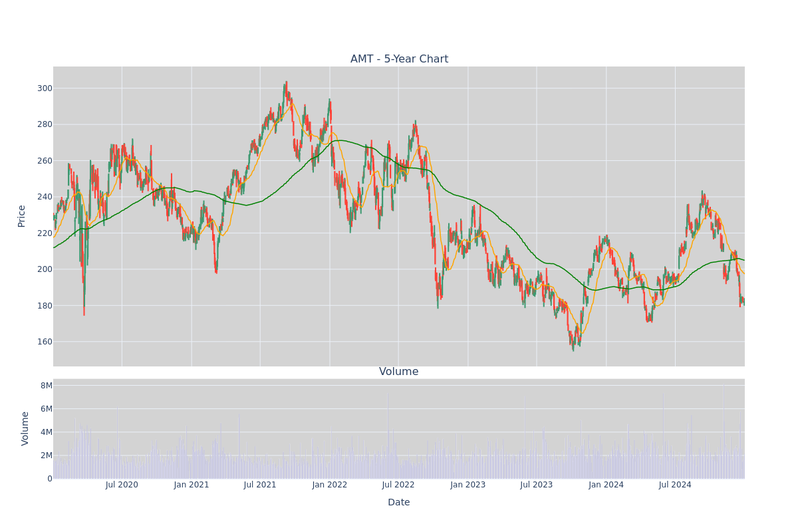
Task: Click the 0 volume tick label
Action: pyautogui.click(x=49, y=479)
